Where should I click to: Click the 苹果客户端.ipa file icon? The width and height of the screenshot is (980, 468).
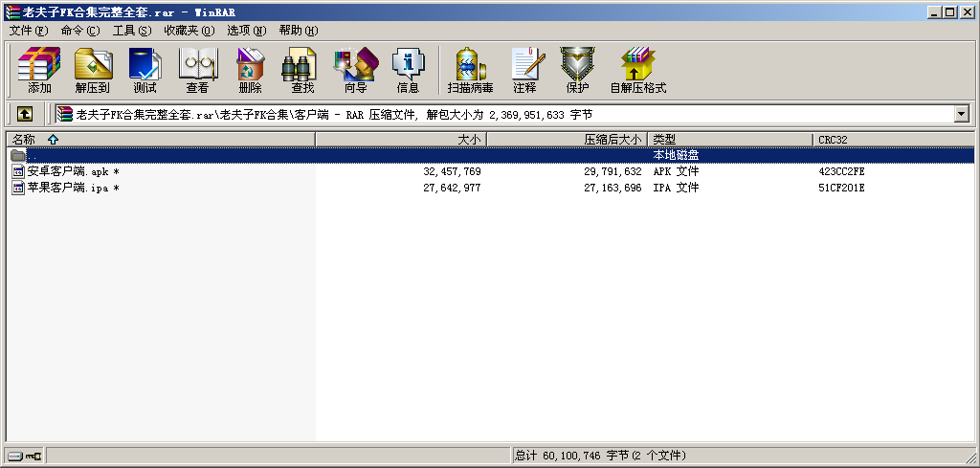pos(18,188)
